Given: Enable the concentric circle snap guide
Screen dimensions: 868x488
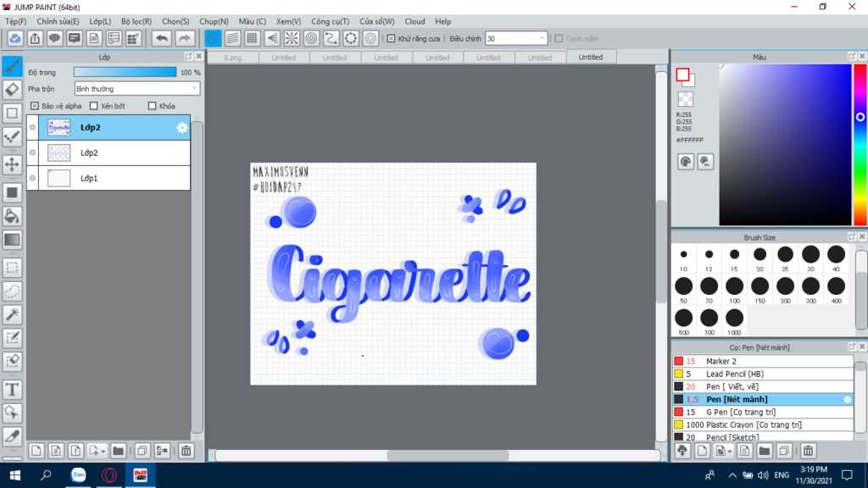Looking at the screenshot, I should tap(312, 38).
